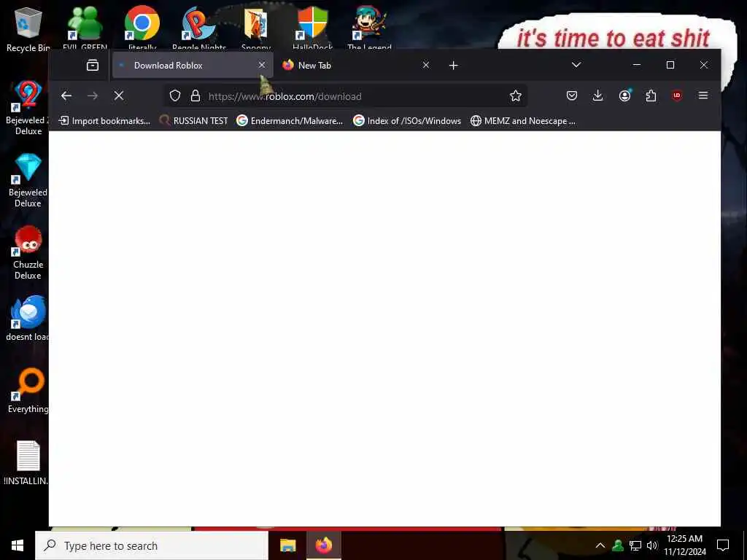The image size is (747, 560).
Task: Select the Everything search shortcut
Action: pyautogui.click(x=28, y=391)
